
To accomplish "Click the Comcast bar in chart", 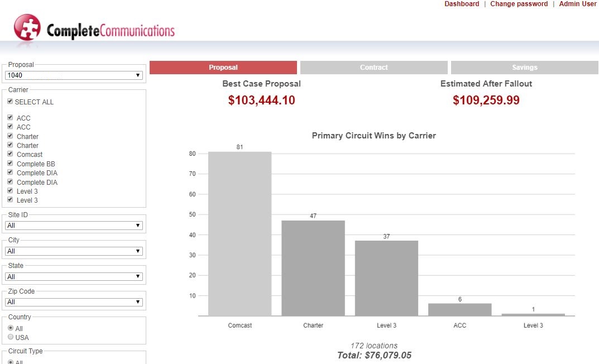I will click(x=240, y=234).
